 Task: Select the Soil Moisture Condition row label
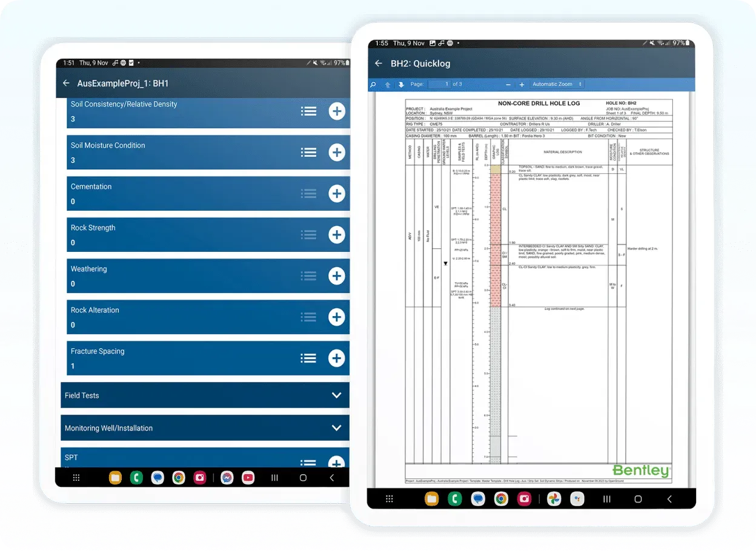click(108, 145)
